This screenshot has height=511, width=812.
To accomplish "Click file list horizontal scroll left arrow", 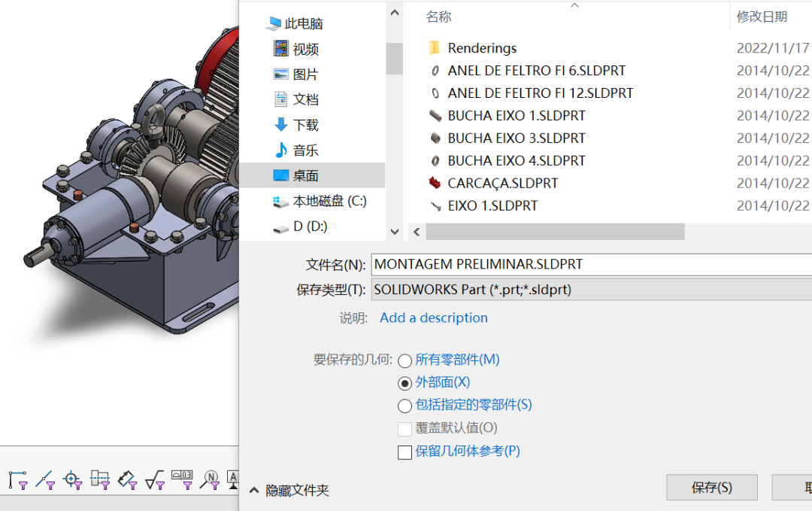I will (417, 232).
